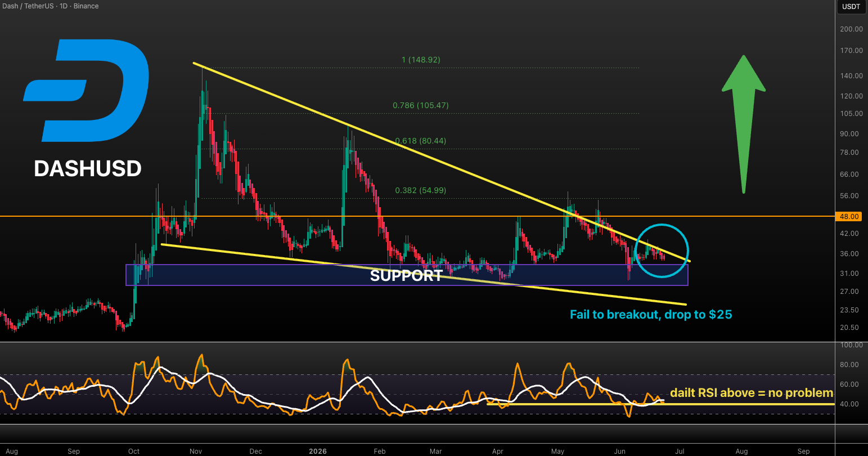Click the Oct time axis label
868x456 pixels.
pos(134,451)
